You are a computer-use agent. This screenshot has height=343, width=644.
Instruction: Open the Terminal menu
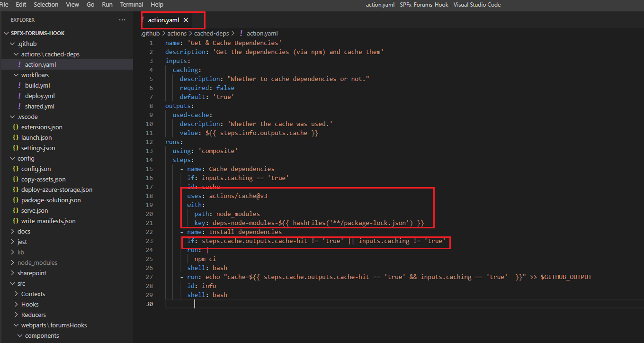(131, 5)
